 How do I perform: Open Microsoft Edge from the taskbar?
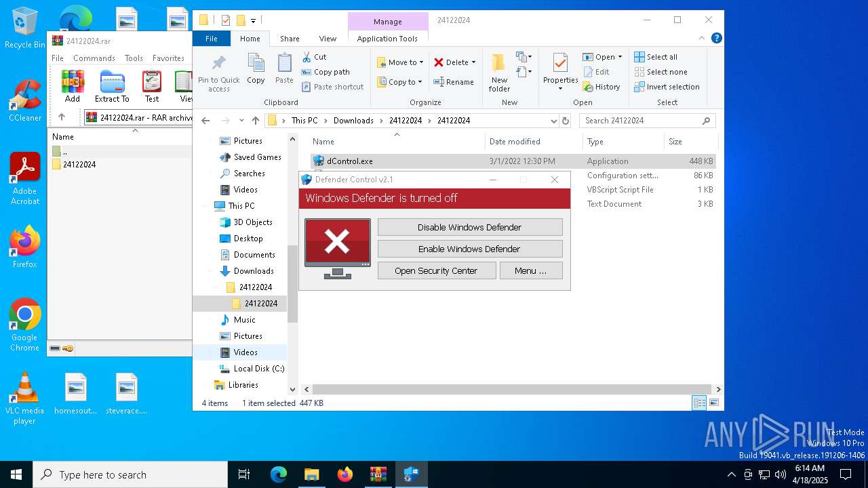279,474
